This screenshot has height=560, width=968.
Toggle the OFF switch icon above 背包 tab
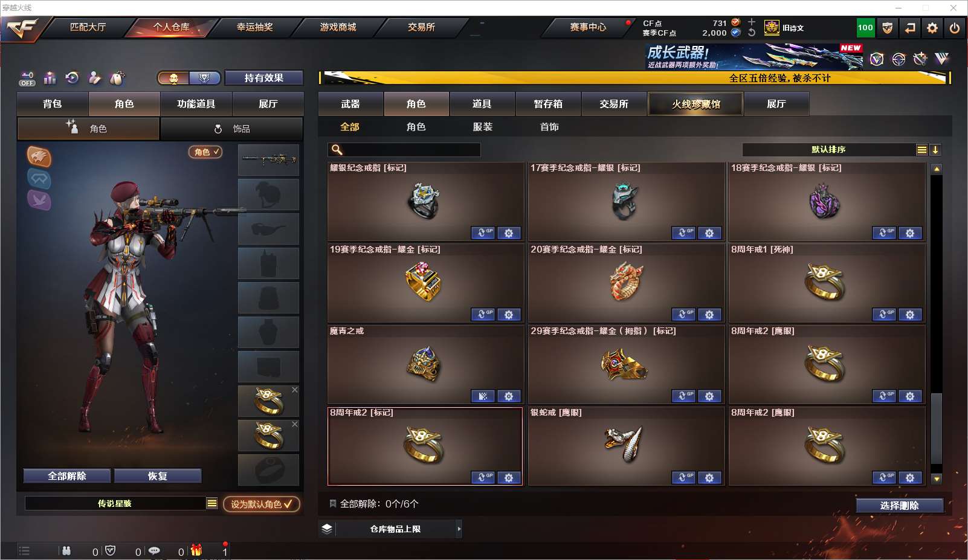pos(27,79)
